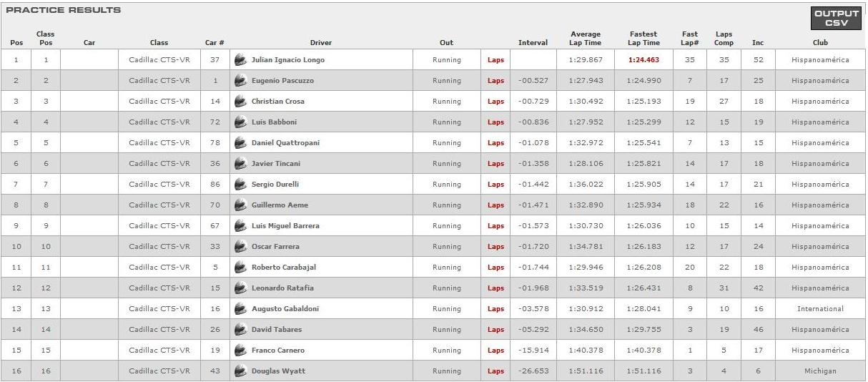Screen dimensions: 868x382
Task: Click the Output CSV button
Action: tap(837, 19)
